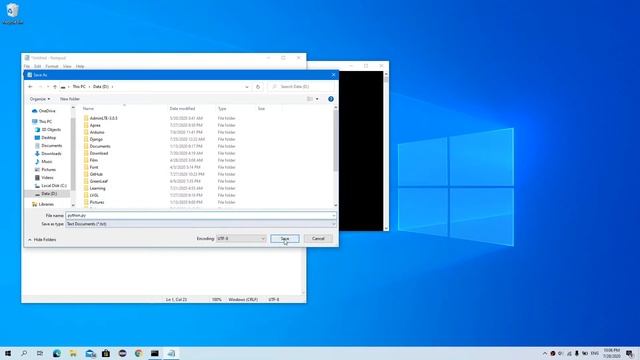Screen dimensions: 640x360
Task: Collapse the panel with Hide Folders
Action: coord(42,240)
